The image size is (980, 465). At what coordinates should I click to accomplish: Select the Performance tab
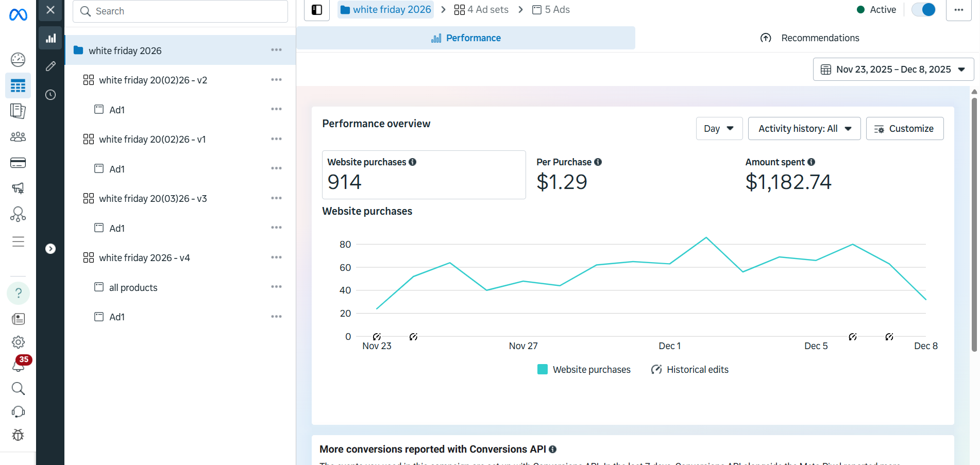coord(466,38)
